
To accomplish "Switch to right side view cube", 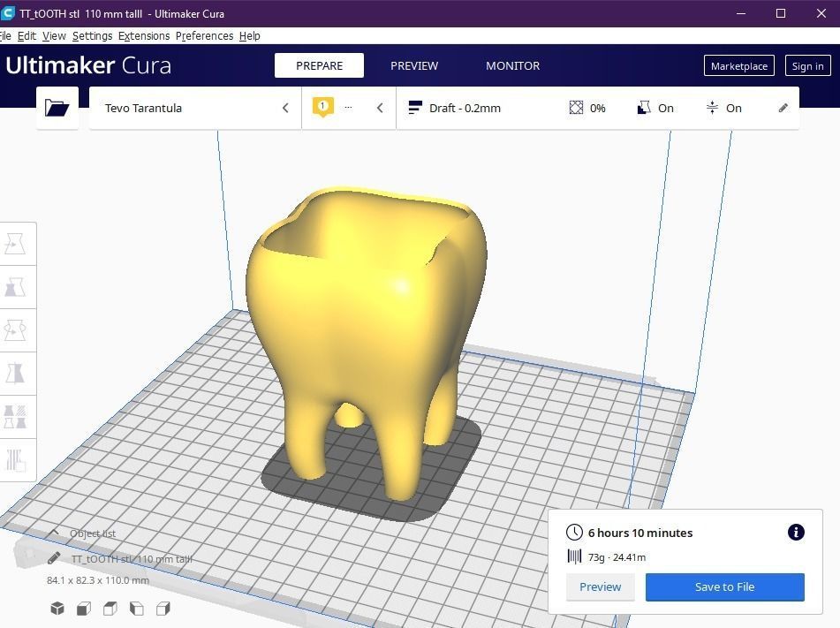I will coord(163,609).
